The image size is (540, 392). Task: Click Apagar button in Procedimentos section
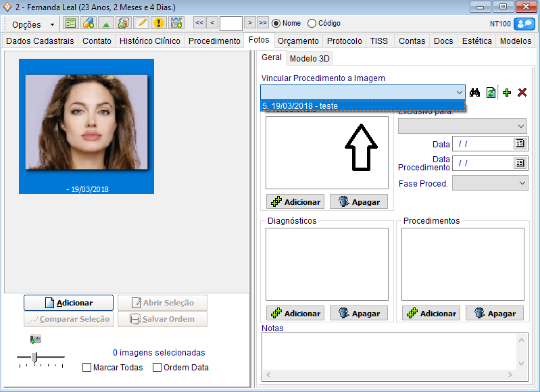(495, 314)
